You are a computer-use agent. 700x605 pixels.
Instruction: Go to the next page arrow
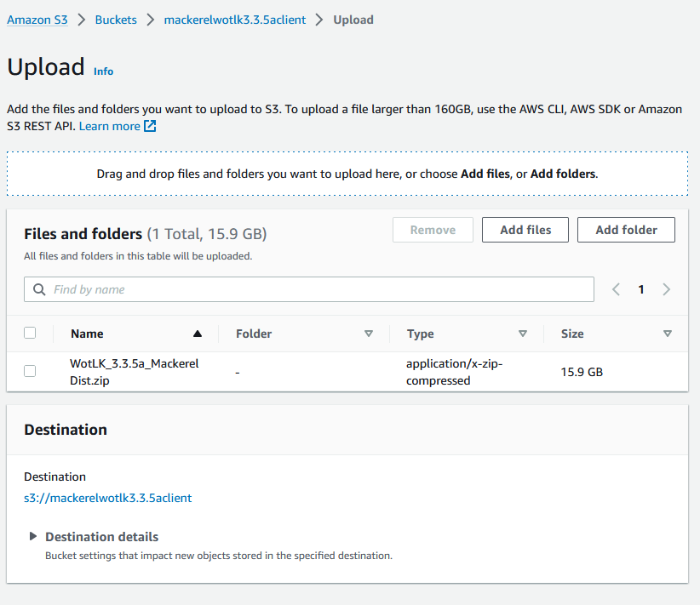(667, 289)
